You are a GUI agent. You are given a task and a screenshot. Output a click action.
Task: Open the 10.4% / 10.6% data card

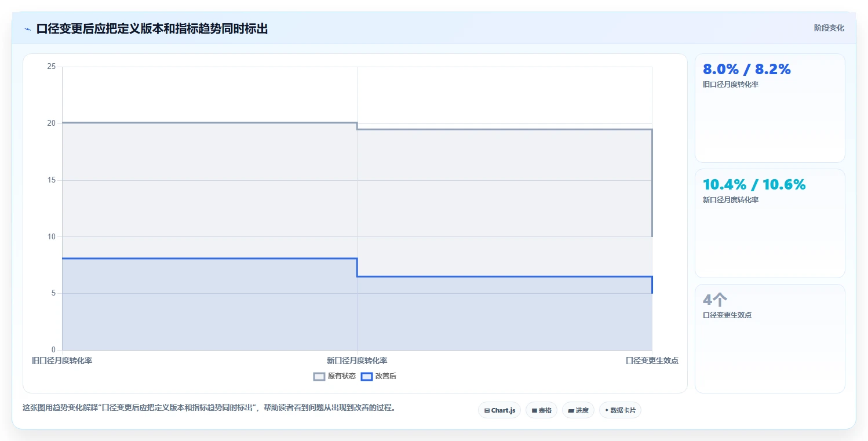[769, 223]
